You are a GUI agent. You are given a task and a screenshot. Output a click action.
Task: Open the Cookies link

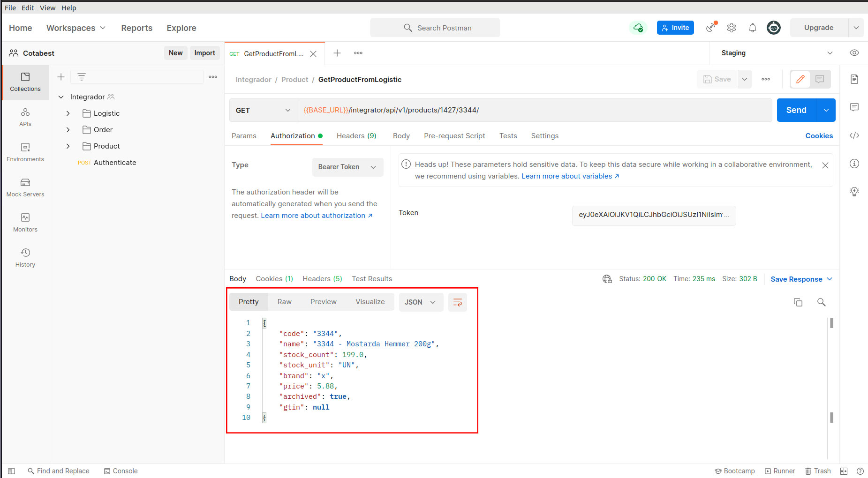point(819,136)
